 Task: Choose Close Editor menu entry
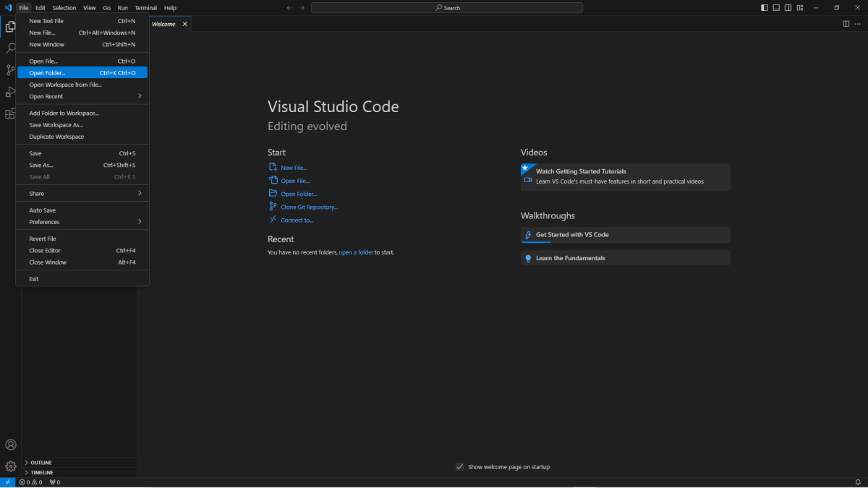(x=82, y=251)
